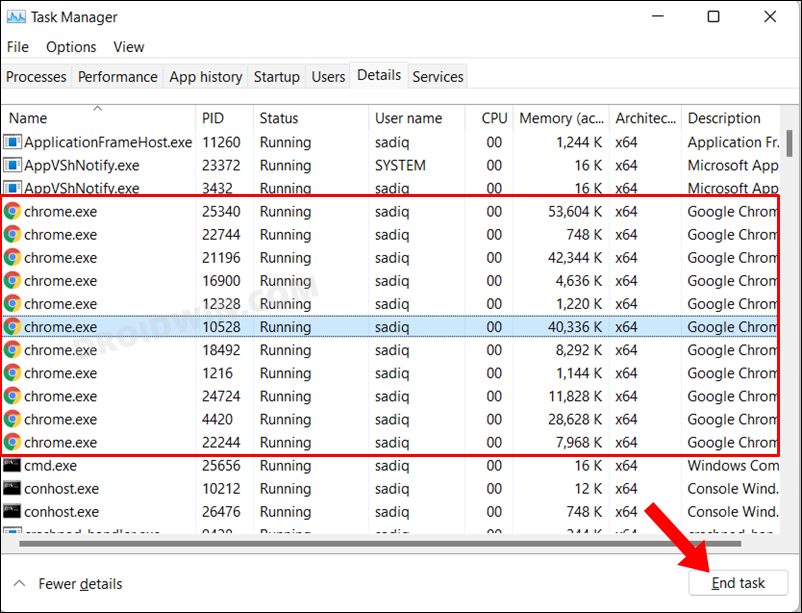Click the Task Manager title bar icon
The image size is (802, 613).
(16, 17)
